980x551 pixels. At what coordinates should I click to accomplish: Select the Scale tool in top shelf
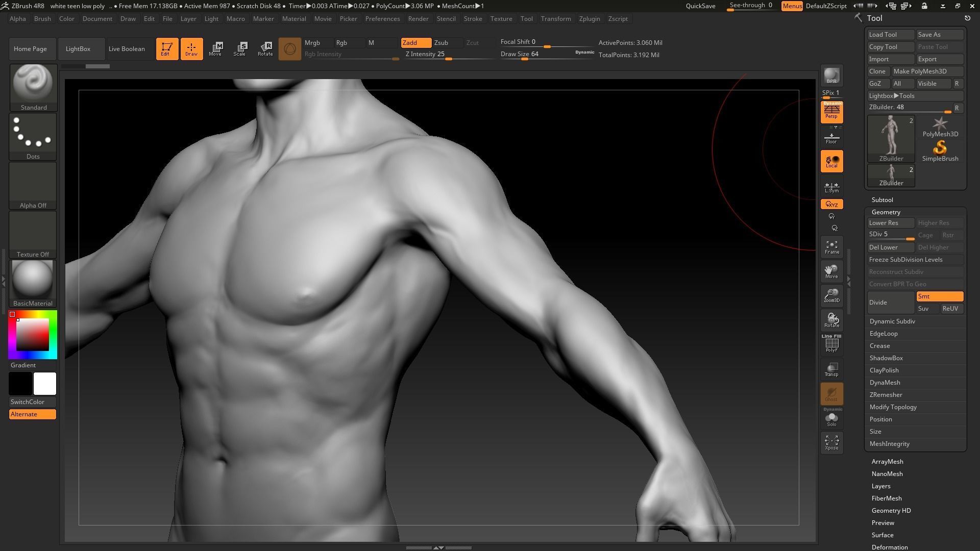(x=240, y=49)
